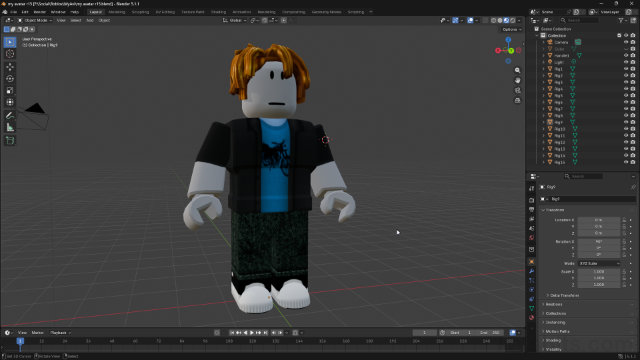Collapse the Transform panel
The height and width of the screenshot is (360, 640).
(555, 210)
